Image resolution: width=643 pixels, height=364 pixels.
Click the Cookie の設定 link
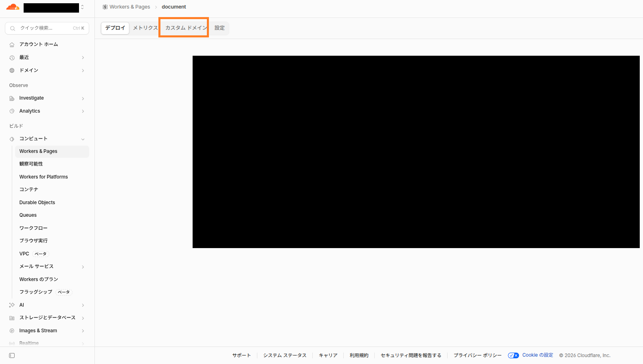click(538, 355)
